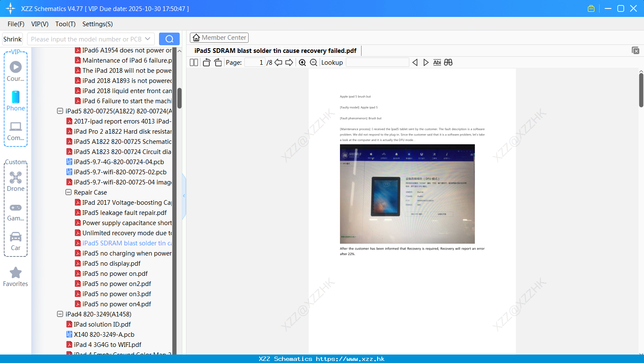Image resolution: width=644 pixels, height=363 pixels.
Task: Rotate the PDF page clockwise
Action: pos(218,63)
